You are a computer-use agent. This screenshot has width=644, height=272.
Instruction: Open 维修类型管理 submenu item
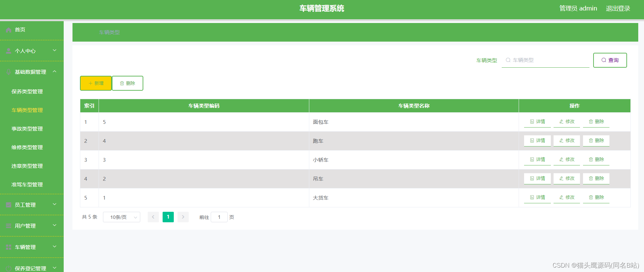click(27, 148)
